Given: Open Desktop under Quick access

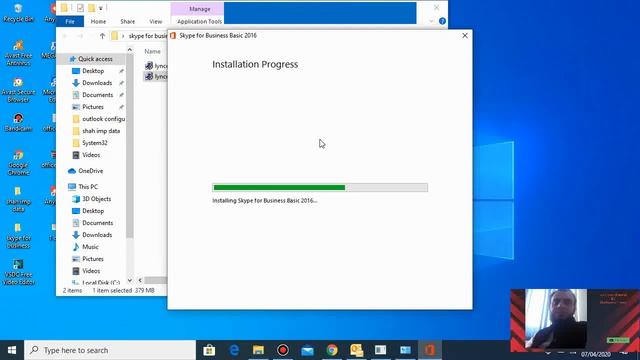Looking at the screenshot, I should coord(93,71).
